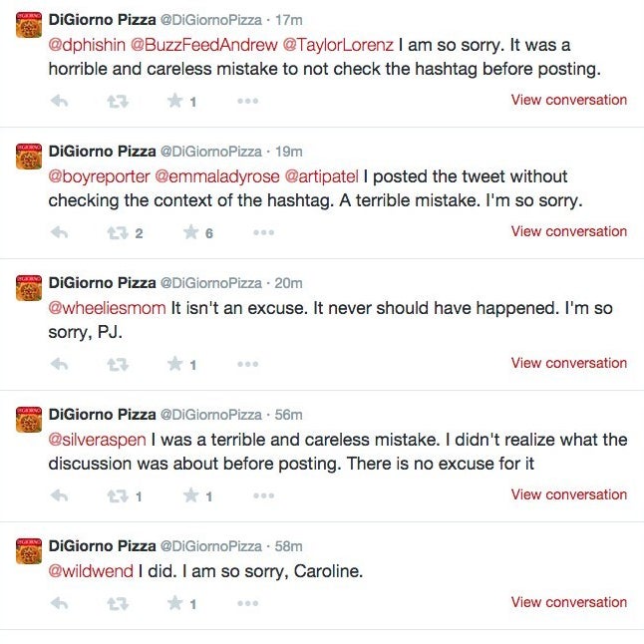Favorite the tweet addressed to PJ
644x644 pixels.
[x=175, y=364]
